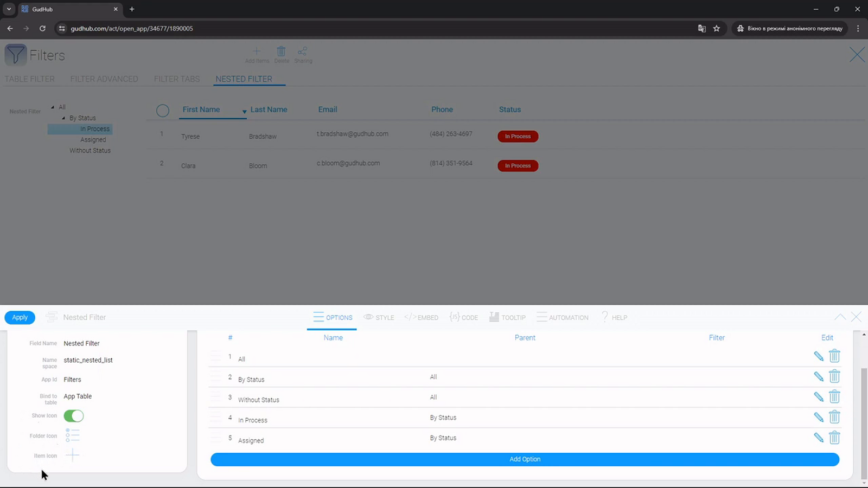
Task: Click the Add Items plus icon
Action: (x=257, y=52)
